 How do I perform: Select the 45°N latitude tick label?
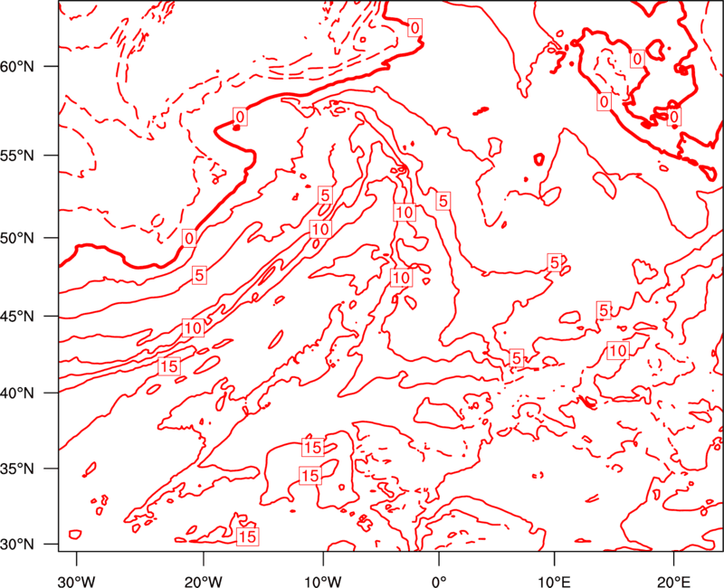click(17, 317)
